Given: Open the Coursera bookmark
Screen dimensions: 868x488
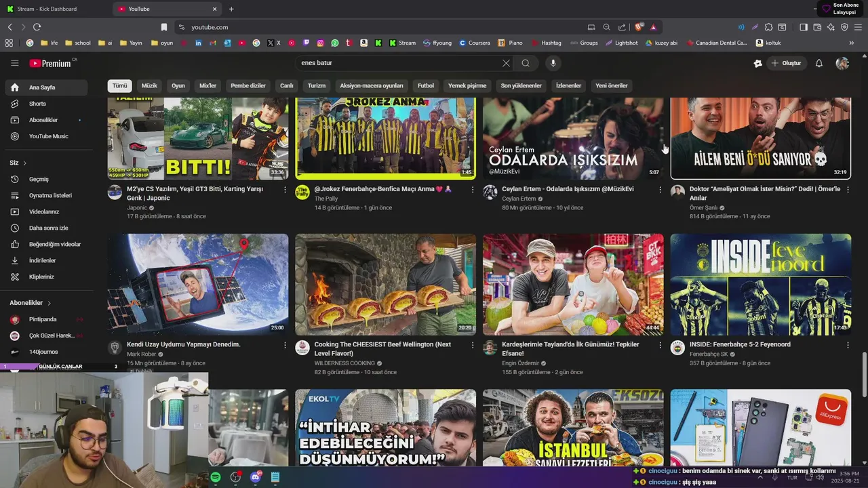Looking at the screenshot, I should [474, 43].
